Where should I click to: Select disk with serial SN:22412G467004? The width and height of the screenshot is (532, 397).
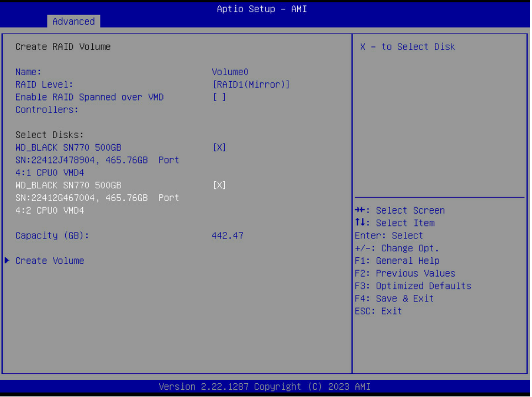pyautogui.click(x=97, y=198)
